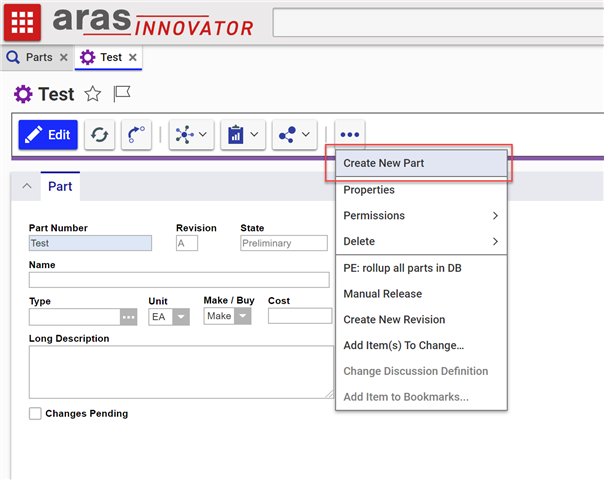The height and width of the screenshot is (480, 604).
Task: Click the Long Description text area
Action: click(x=180, y=372)
